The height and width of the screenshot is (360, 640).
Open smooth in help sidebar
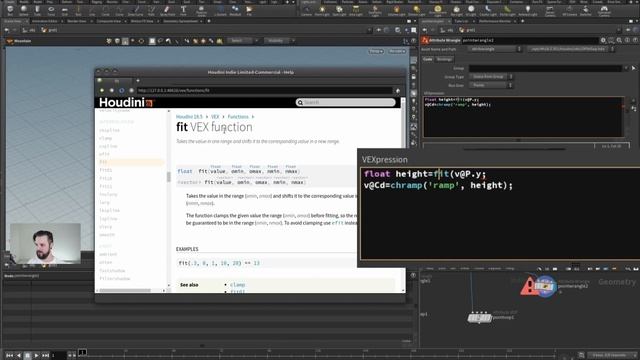107,235
